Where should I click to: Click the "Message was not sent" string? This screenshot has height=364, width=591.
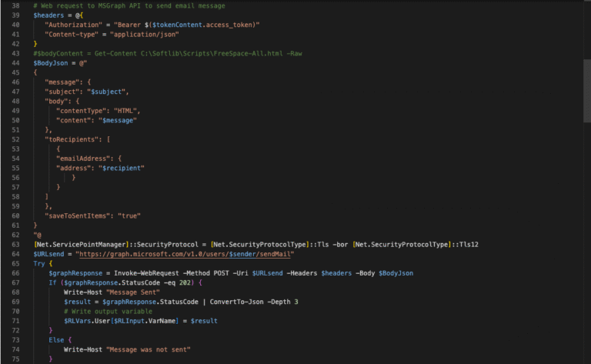(x=148, y=349)
